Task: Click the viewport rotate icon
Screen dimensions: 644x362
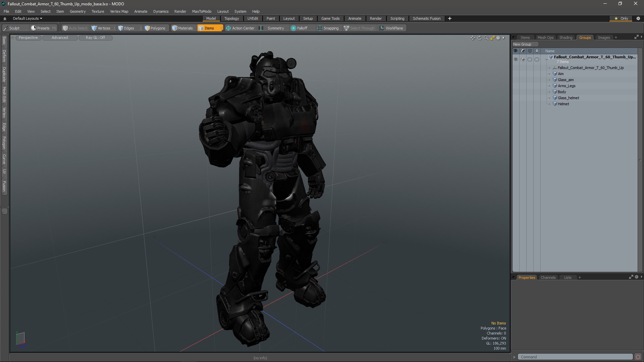Action: click(479, 38)
